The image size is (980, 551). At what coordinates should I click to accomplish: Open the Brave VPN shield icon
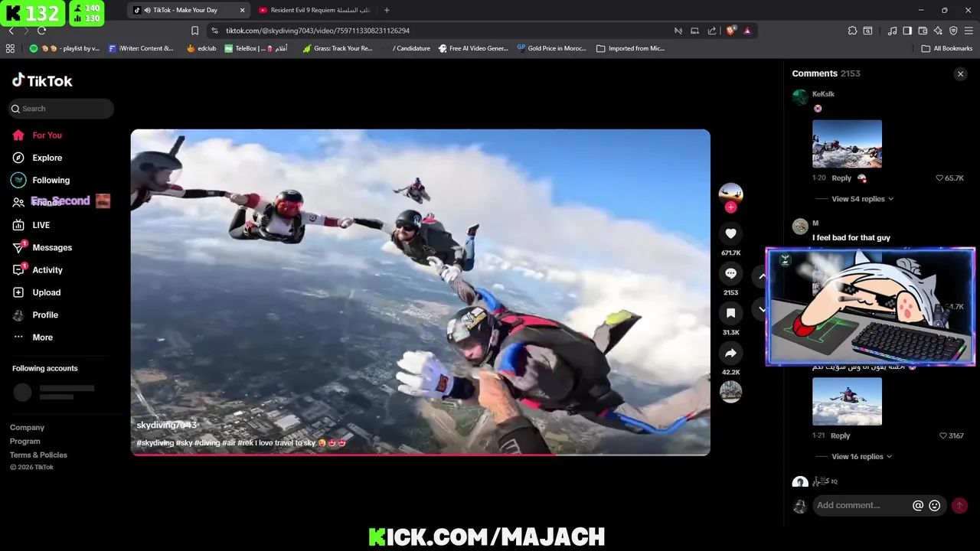click(953, 31)
